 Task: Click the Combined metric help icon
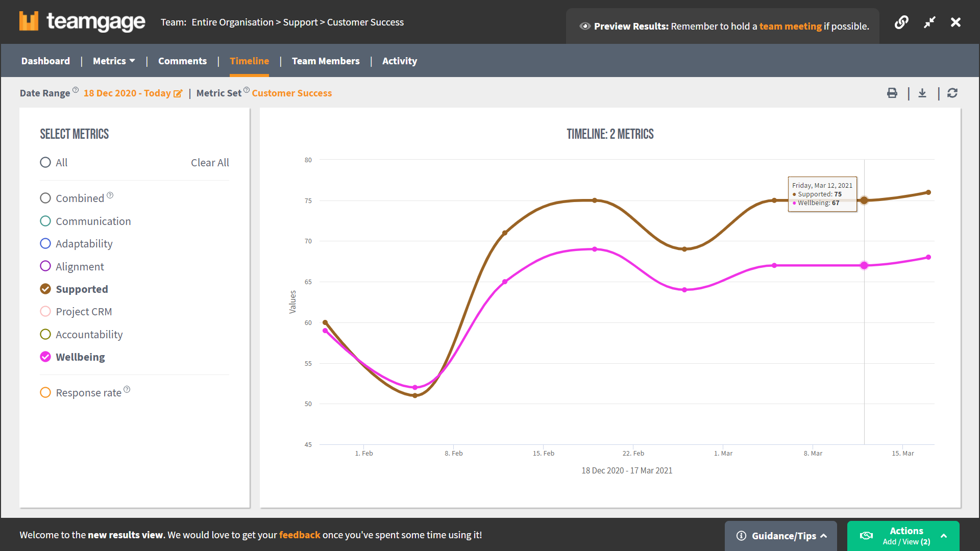click(110, 195)
